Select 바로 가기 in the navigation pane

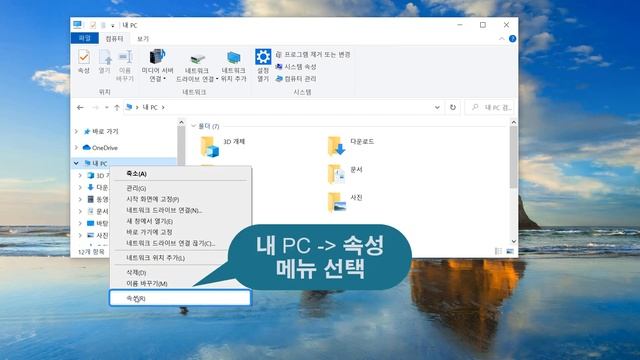(x=101, y=131)
